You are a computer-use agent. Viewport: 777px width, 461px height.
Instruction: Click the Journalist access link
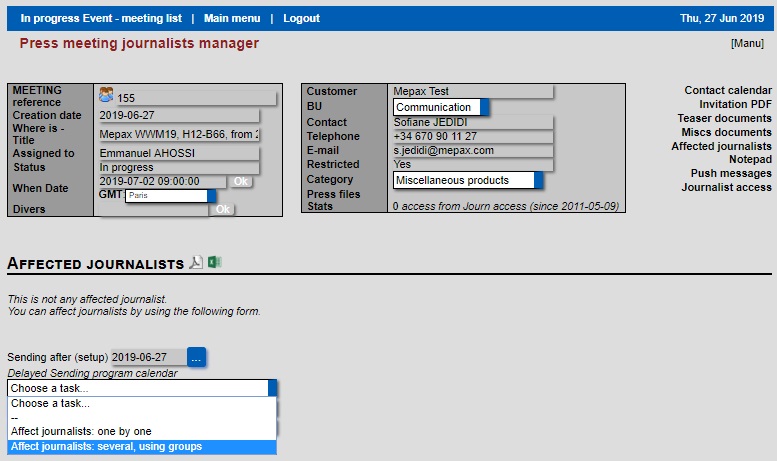pyautogui.click(x=726, y=187)
